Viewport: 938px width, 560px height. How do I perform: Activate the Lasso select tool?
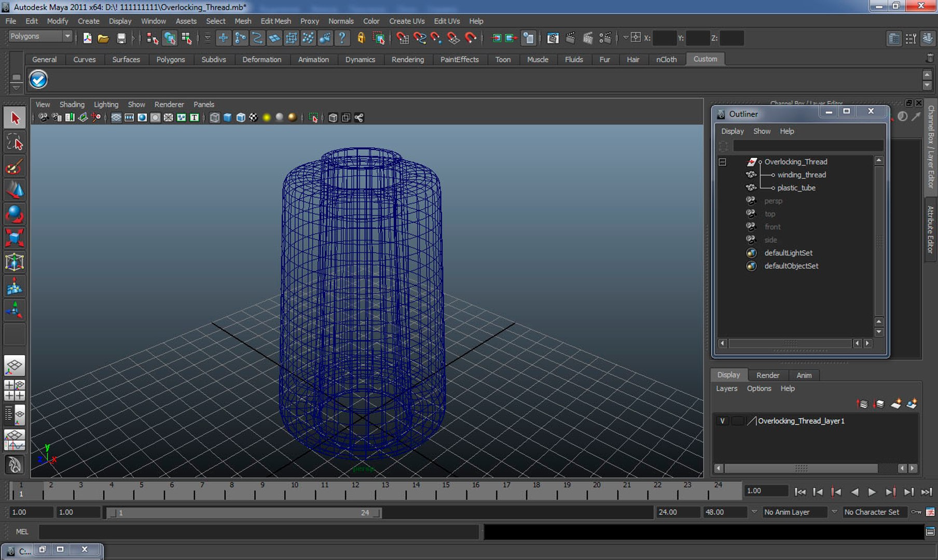(15, 142)
